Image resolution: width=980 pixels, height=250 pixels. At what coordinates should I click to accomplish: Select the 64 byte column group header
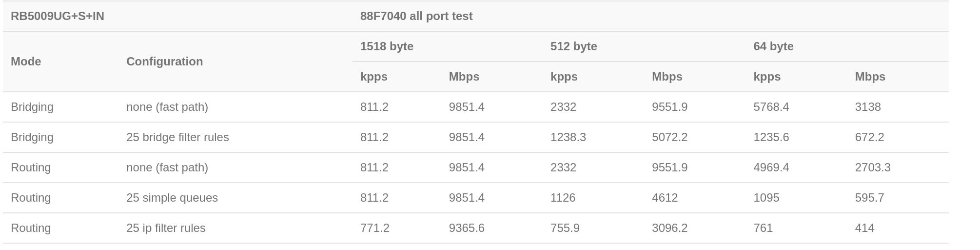[773, 46]
